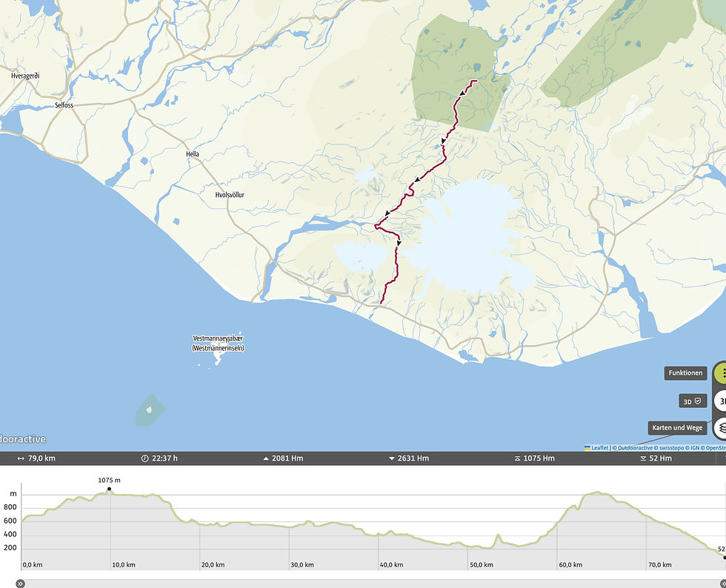Click the 70,0 km label on the profile axis
The height and width of the screenshot is (588, 726).
pos(660,565)
